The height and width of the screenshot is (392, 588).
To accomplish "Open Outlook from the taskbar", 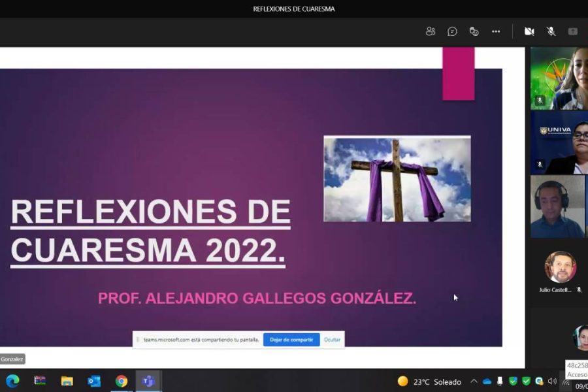I will pos(94,381).
